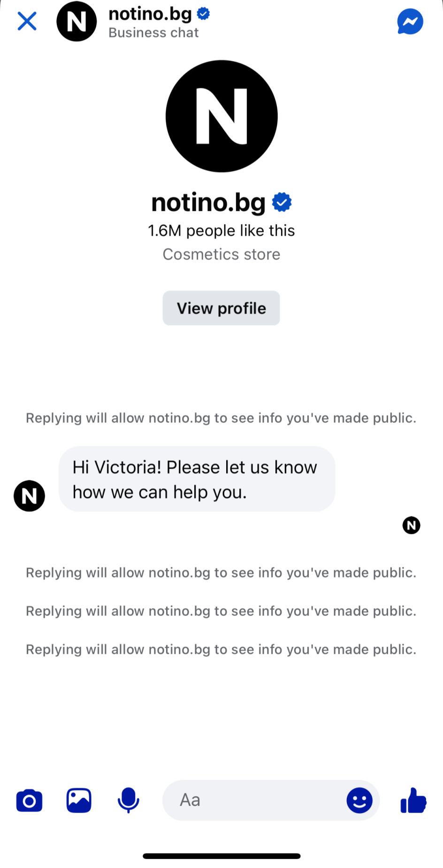Tap the verified badge next to large notino.bg title
Screen dimensions: 443x868
(282, 202)
